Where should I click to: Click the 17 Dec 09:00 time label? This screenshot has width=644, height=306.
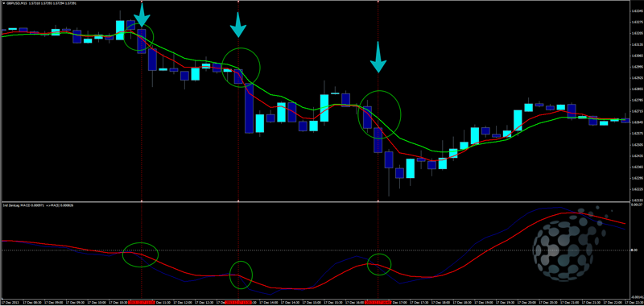(54, 302)
